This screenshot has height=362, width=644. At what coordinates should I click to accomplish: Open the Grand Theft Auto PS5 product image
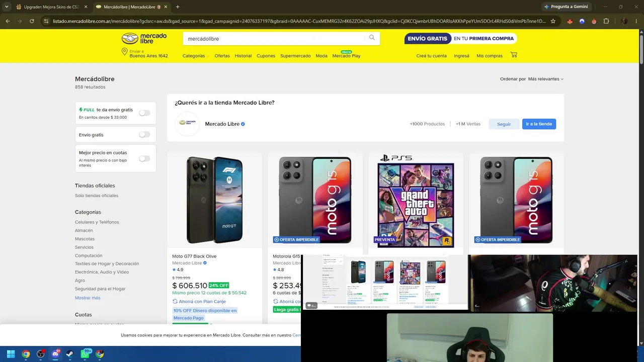coord(416,200)
